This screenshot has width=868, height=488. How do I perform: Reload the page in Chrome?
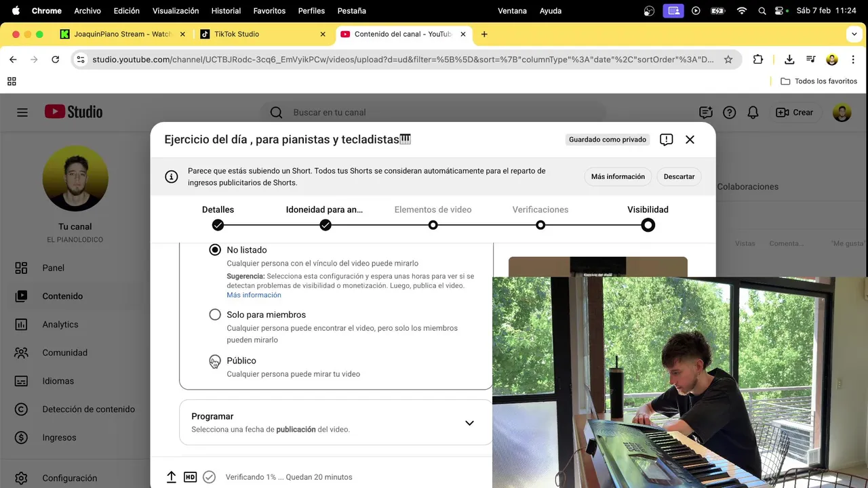pos(56,60)
